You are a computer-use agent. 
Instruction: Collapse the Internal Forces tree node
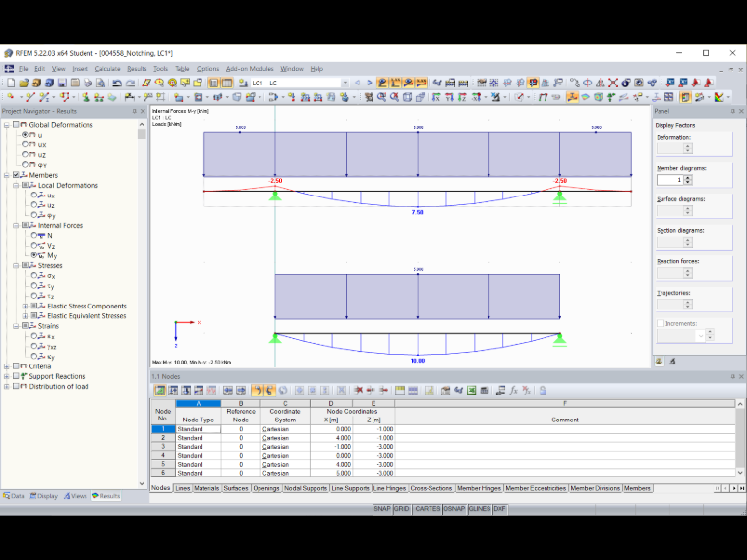click(16, 225)
